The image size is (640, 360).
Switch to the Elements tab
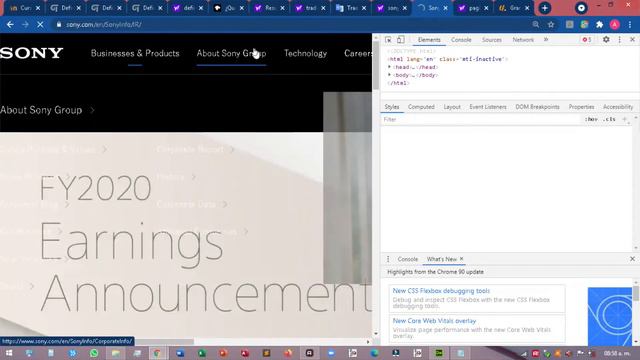click(429, 40)
